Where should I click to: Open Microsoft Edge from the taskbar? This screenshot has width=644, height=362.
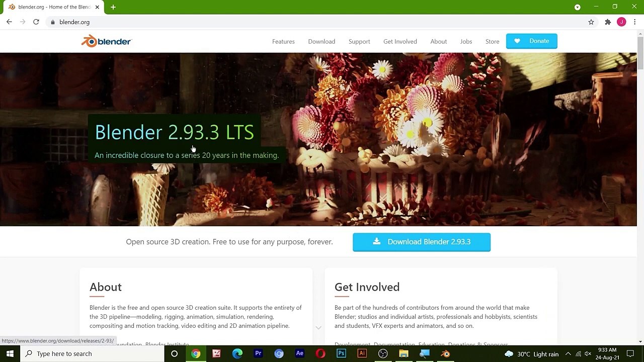(x=237, y=353)
